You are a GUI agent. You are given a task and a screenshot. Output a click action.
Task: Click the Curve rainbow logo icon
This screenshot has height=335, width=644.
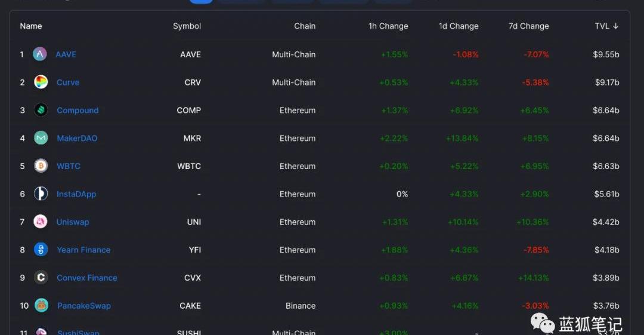coord(41,82)
